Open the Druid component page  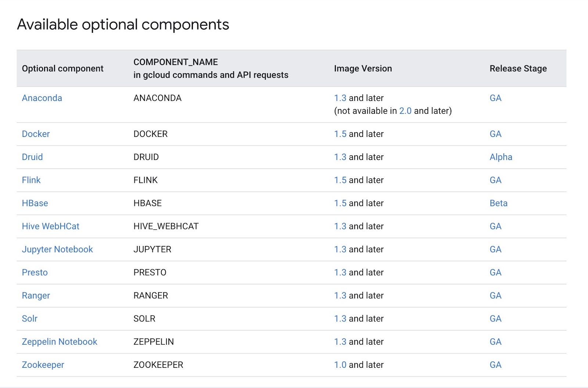(32, 157)
